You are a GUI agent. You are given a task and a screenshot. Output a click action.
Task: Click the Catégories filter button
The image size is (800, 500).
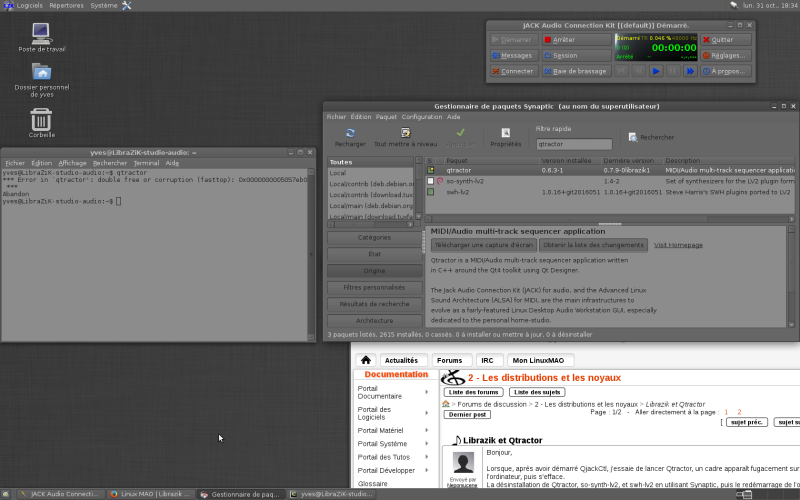coord(374,238)
